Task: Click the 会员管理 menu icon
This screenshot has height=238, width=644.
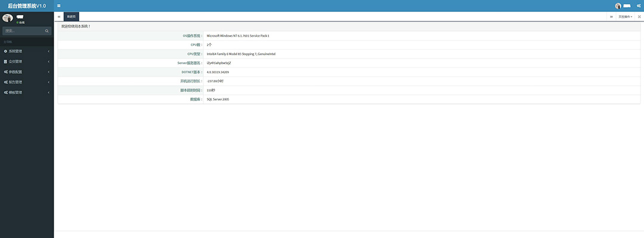Action: click(x=5, y=61)
